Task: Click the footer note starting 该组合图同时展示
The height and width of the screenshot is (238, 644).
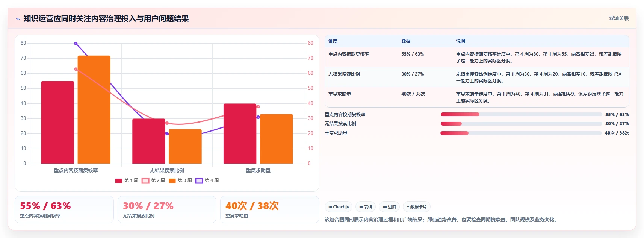Action: coord(441,220)
